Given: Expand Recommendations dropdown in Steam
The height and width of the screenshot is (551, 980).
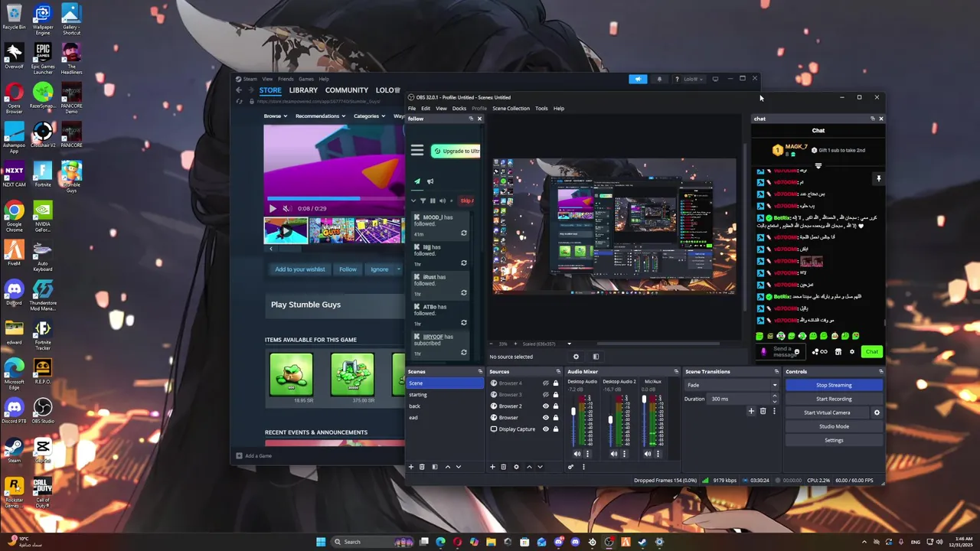Looking at the screenshot, I should pyautogui.click(x=320, y=116).
